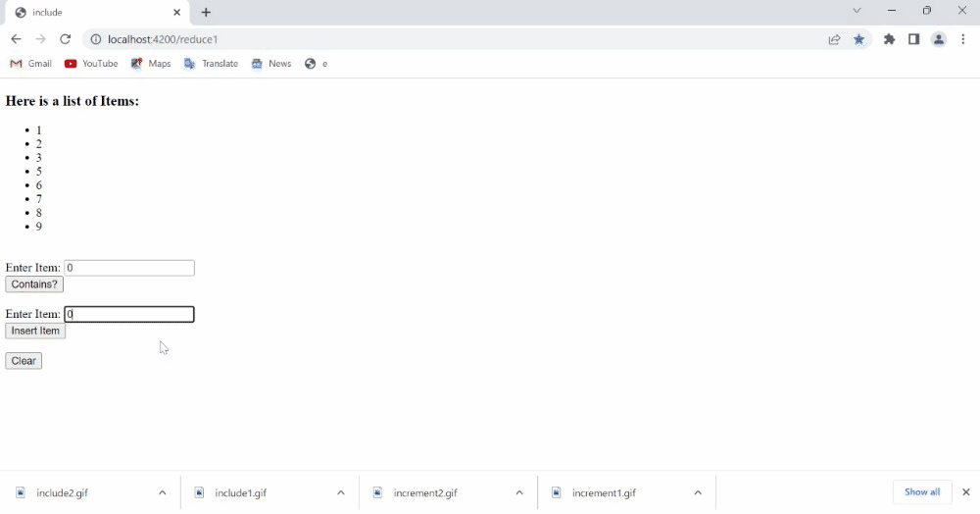Expand increment2.gif download options
This screenshot has height=514, width=980.
coord(519,492)
